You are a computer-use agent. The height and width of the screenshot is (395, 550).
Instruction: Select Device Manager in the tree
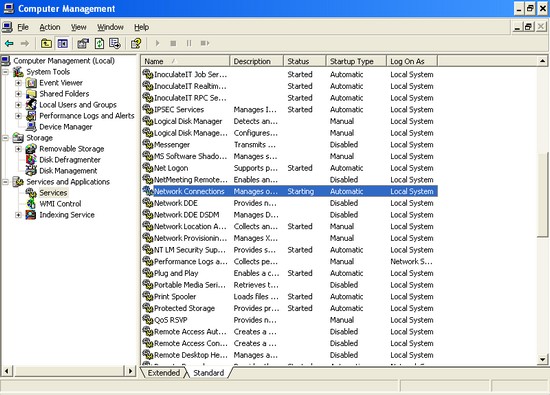[66, 127]
